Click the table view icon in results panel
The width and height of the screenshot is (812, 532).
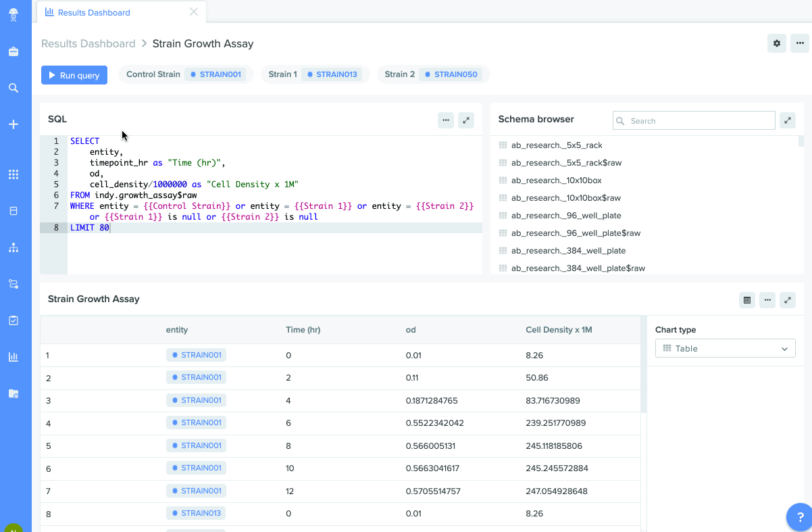[747, 300]
